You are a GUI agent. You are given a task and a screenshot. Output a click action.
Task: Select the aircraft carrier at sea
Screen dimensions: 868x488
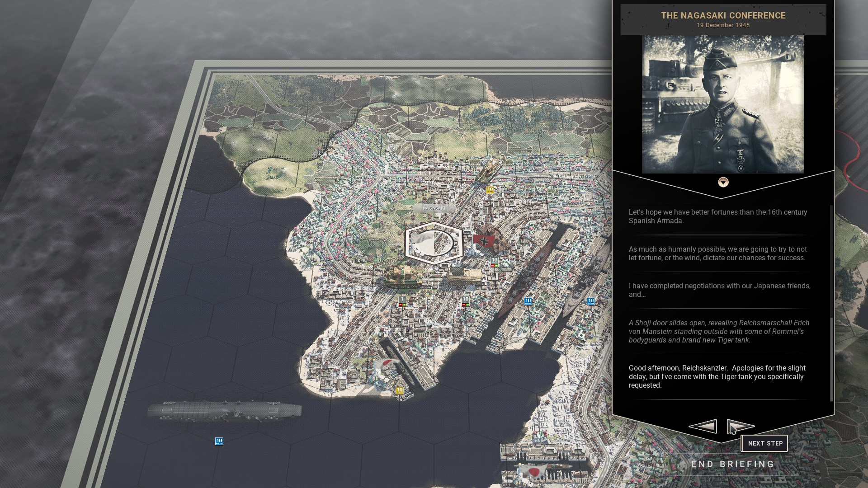tap(224, 411)
